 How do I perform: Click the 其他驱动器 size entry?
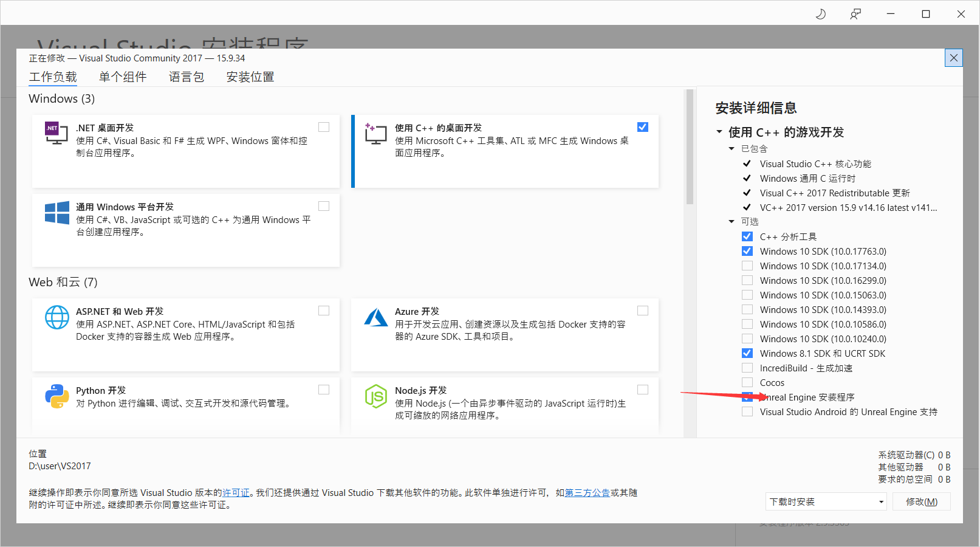(914, 467)
